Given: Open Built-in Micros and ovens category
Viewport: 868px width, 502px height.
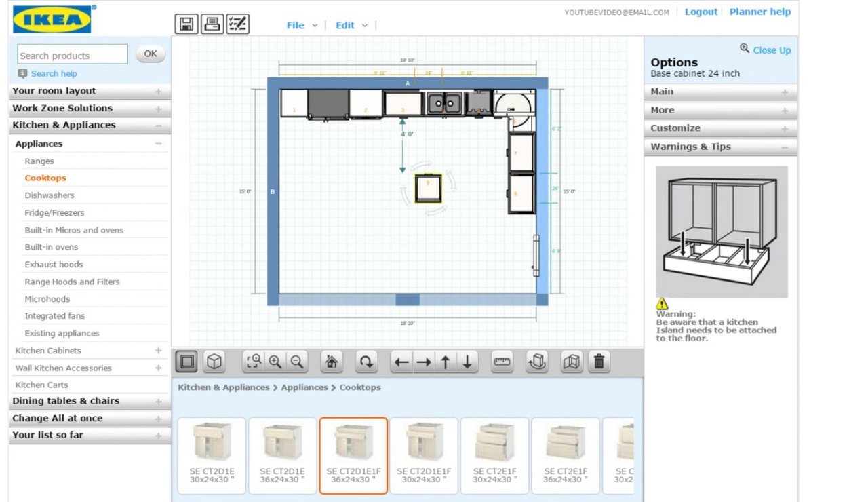Looking at the screenshot, I should click(74, 231).
